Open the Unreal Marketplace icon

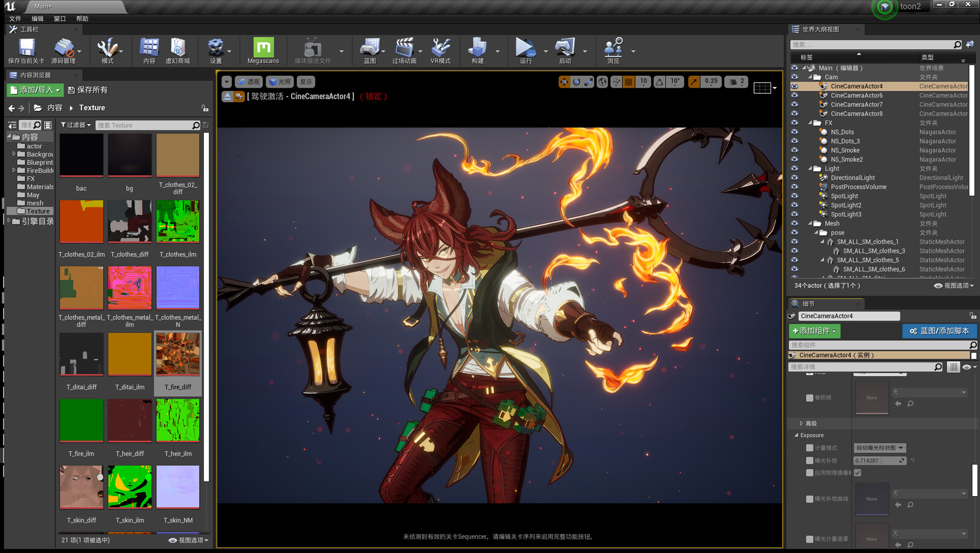[178, 50]
